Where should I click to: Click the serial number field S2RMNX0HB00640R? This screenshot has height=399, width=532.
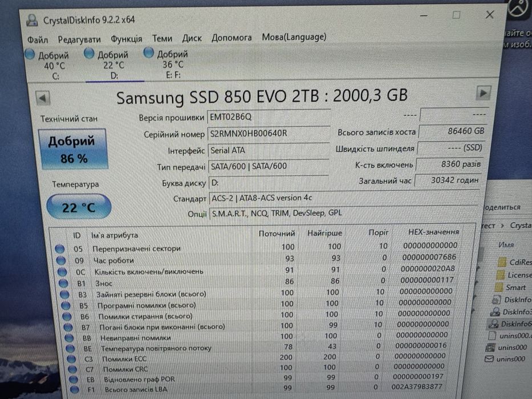269,134
